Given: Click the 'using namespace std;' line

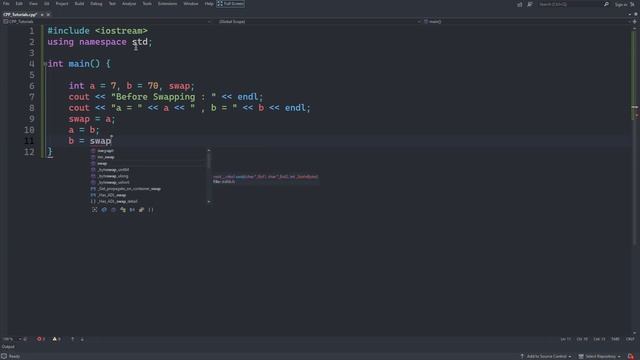Looking at the screenshot, I should 100,42.
